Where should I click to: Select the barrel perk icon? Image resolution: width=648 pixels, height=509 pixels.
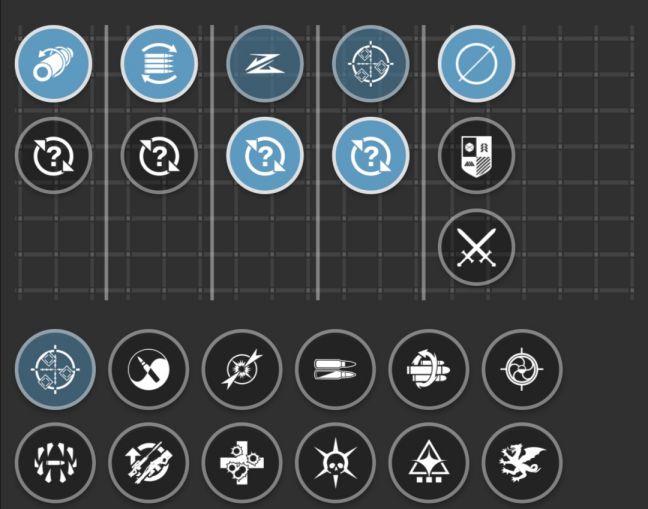[x=53, y=64]
